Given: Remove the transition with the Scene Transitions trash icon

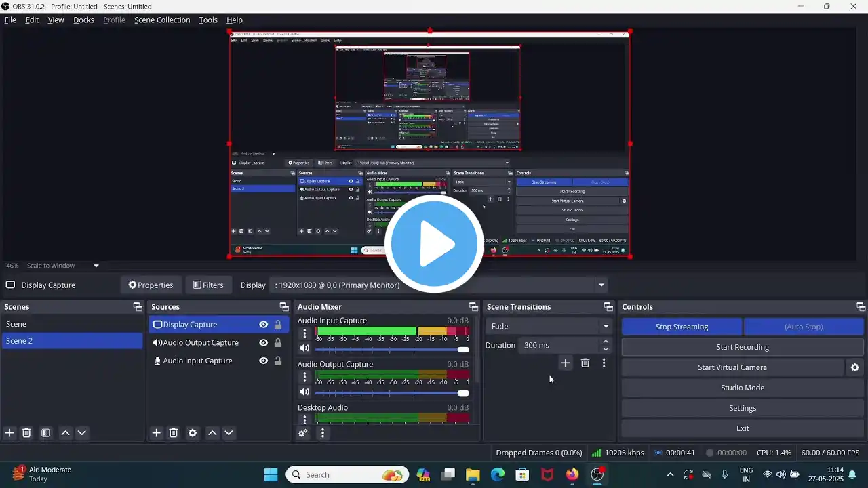Looking at the screenshot, I should [585, 363].
